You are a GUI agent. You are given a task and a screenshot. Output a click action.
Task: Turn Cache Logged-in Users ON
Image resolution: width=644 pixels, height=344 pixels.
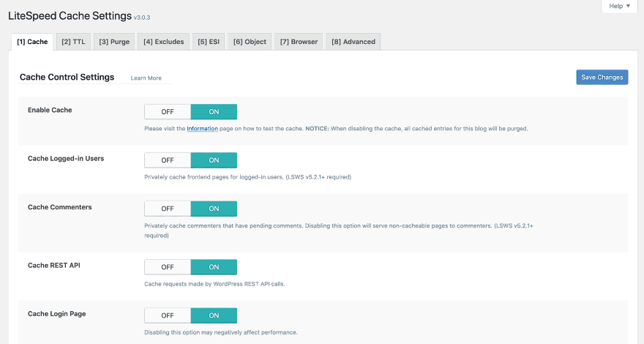tap(214, 160)
